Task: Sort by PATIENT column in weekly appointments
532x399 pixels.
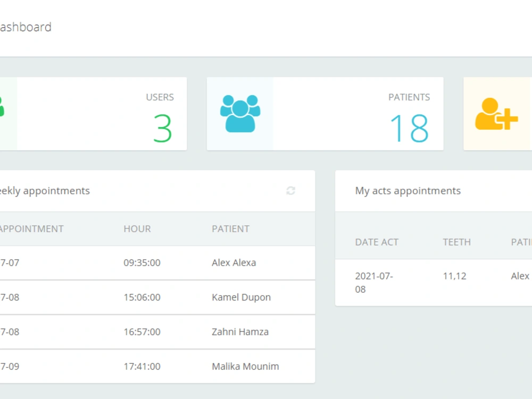Action: click(x=231, y=229)
